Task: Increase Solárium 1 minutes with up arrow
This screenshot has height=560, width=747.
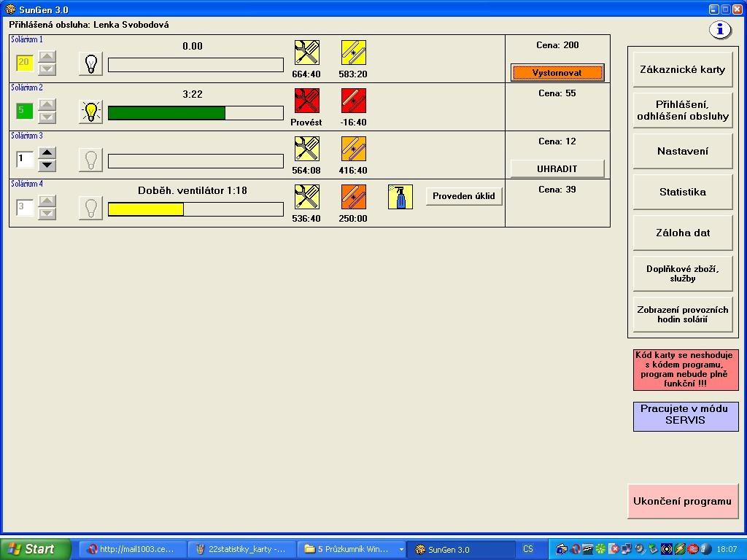Action: pyautogui.click(x=47, y=57)
